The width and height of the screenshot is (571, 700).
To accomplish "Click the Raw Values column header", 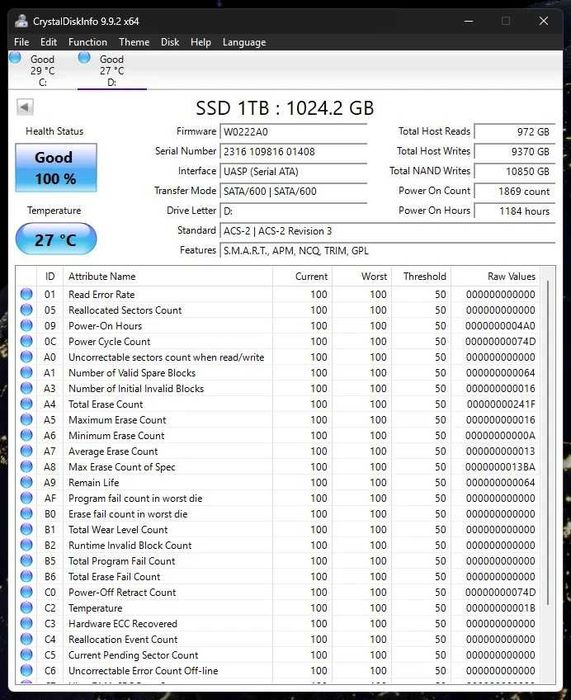I will pos(496,276).
